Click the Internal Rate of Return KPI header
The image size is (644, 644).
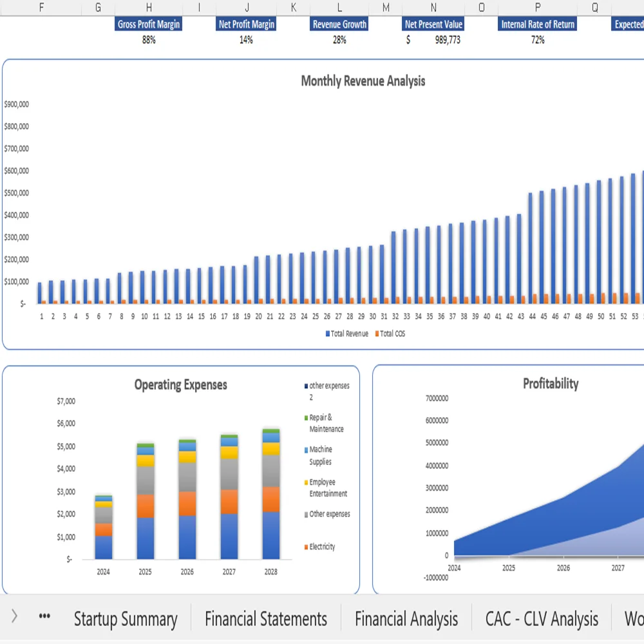[537, 24]
